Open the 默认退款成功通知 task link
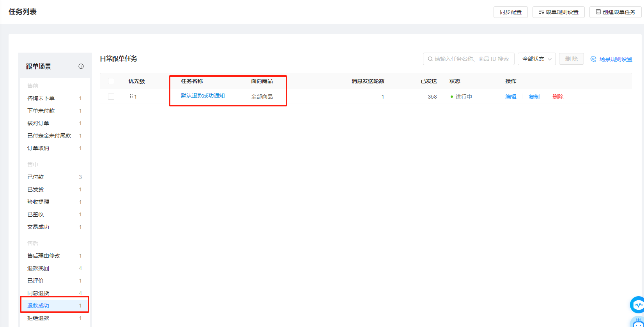The height and width of the screenshot is (327, 644). (x=203, y=96)
